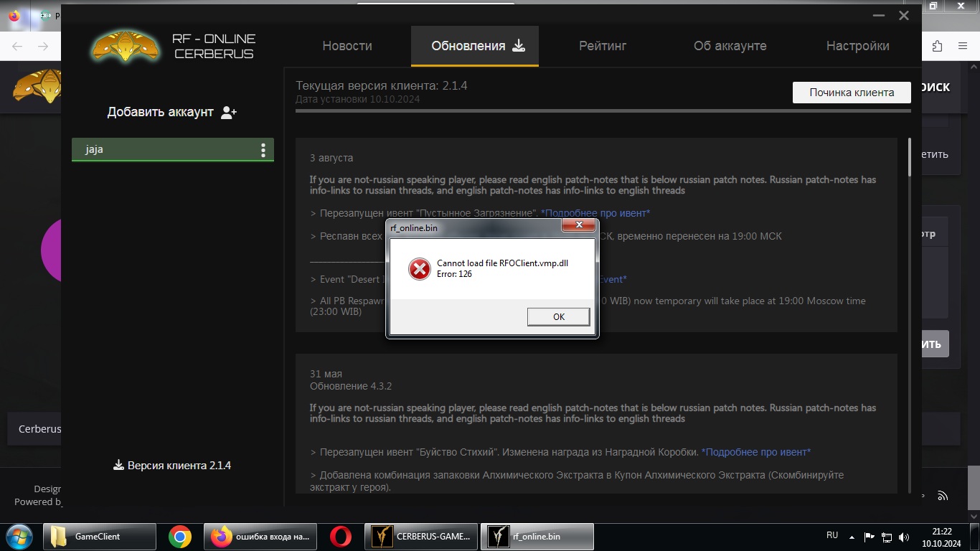Click the Cannot load file RFOClient.vmp.dll message

502,263
